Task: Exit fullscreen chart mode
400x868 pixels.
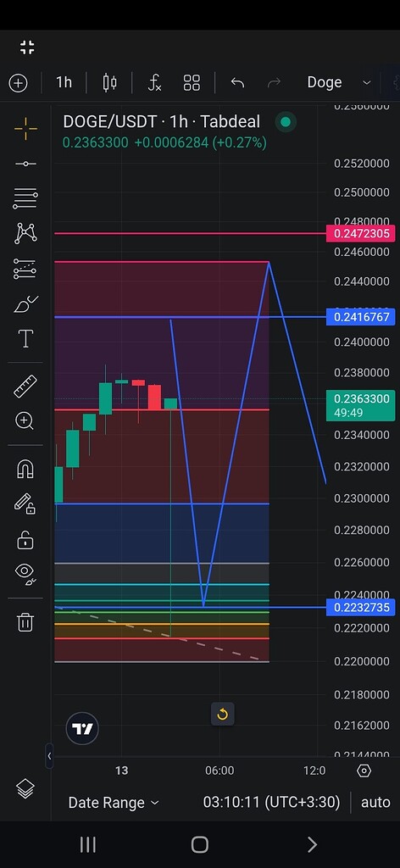Action: (27, 47)
